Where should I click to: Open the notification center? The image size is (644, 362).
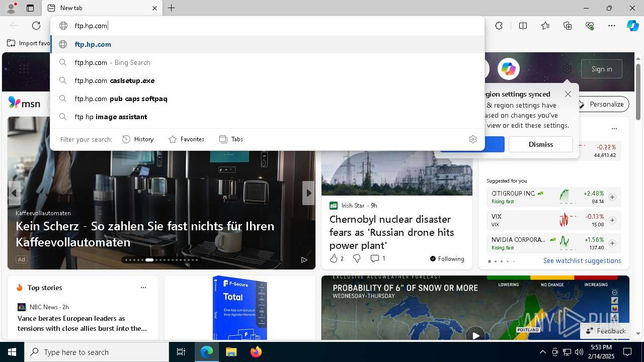627,352
